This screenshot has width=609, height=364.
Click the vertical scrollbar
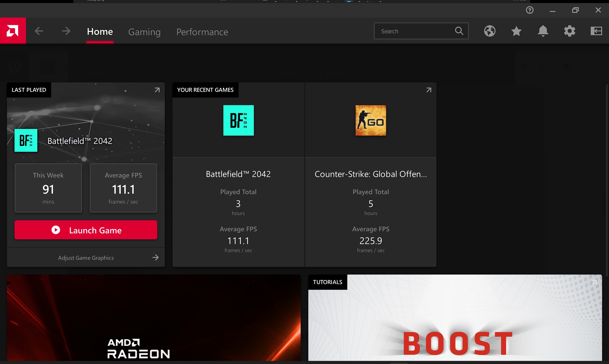tap(607, 180)
